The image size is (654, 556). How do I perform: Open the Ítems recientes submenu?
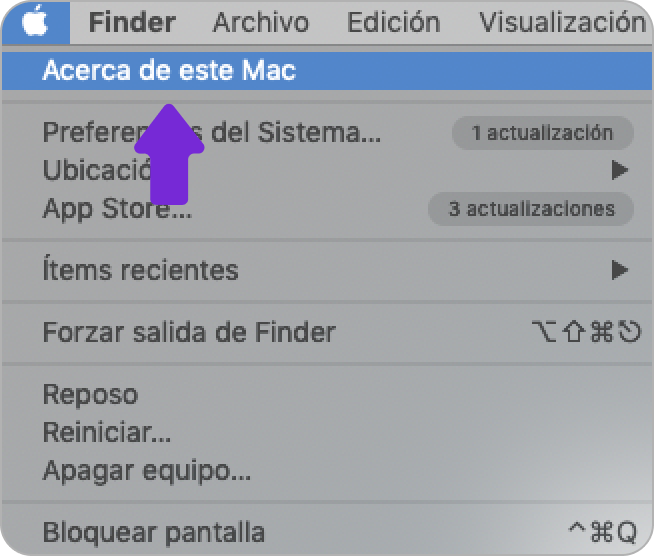(x=141, y=270)
